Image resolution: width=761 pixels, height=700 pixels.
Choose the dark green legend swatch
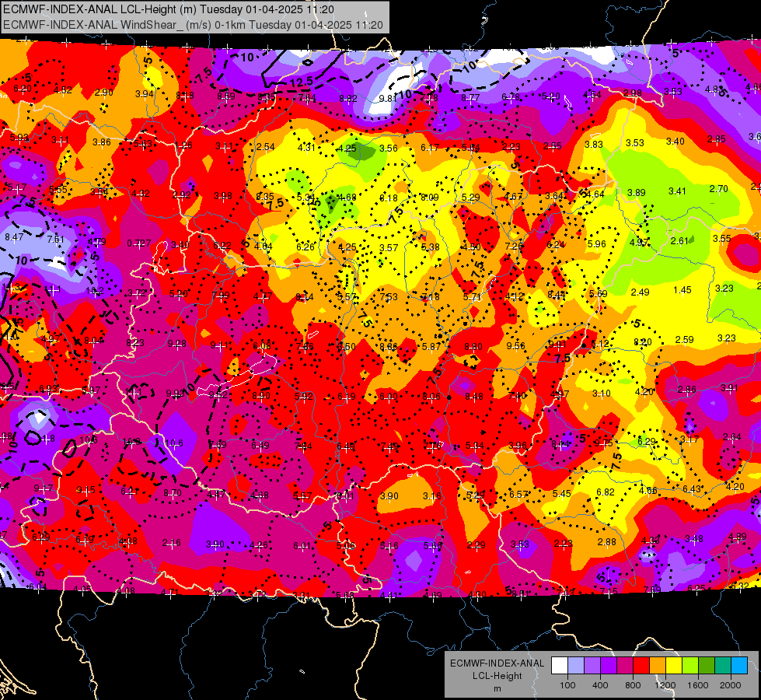[x=707, y=666]
